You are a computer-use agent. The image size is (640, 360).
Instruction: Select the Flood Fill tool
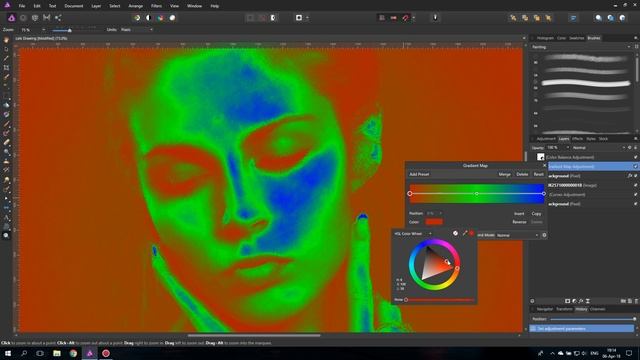6,105
